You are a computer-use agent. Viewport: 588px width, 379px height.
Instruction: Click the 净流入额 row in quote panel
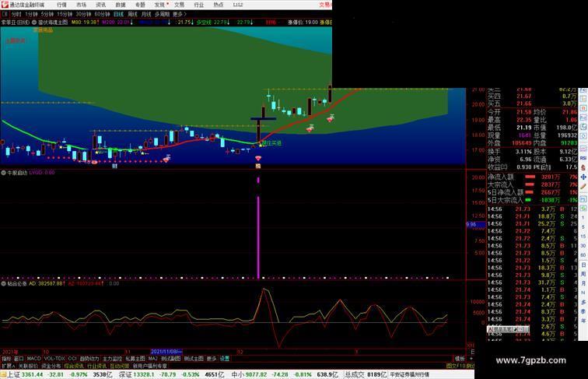(x=532, y=177)
